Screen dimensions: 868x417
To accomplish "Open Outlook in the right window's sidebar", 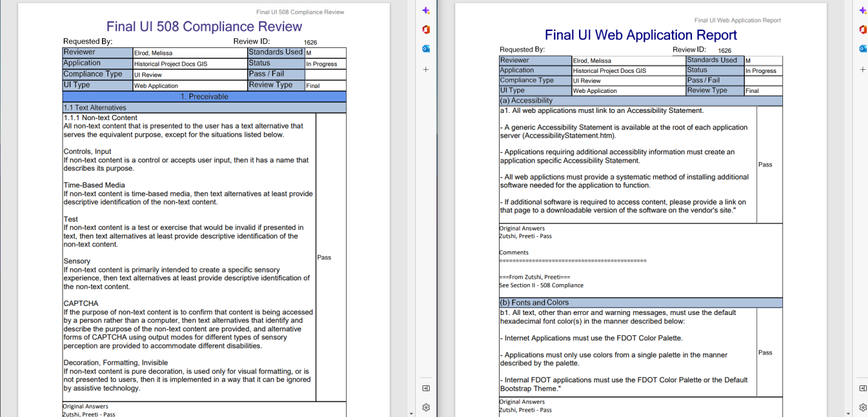I will coord(863,49).
